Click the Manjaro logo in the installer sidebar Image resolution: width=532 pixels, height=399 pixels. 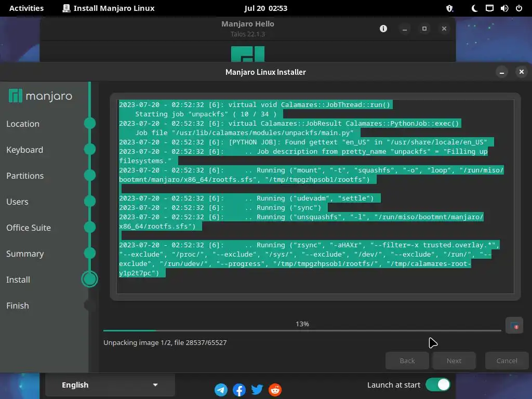41,96
